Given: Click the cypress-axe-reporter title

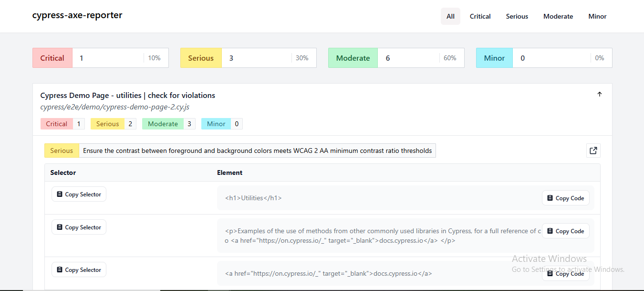Looking at the screenshot, I should pos(77,15).
